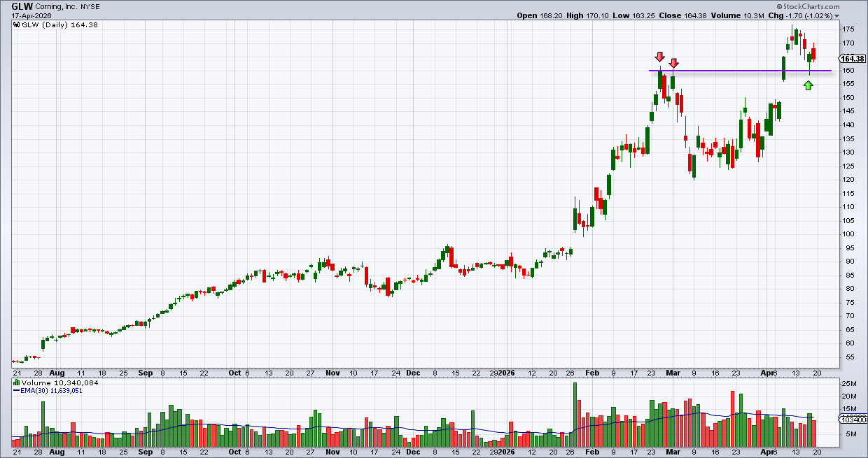Screen dimensions: 868x458
Task: Click the 164.38 current price tag
Action: click(853, 59)
